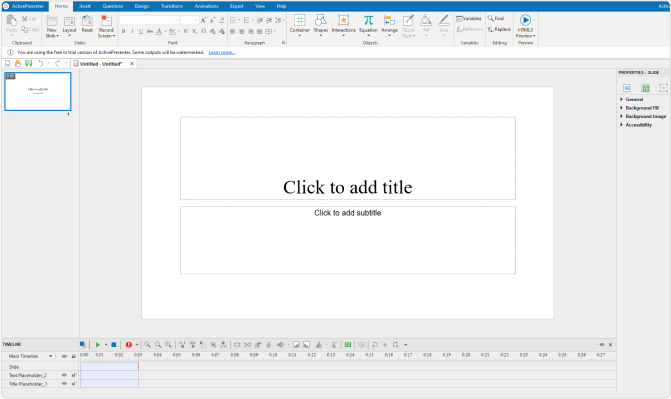Click the Reset slide icon
This screenshot has width=671, height=399.
87,21
